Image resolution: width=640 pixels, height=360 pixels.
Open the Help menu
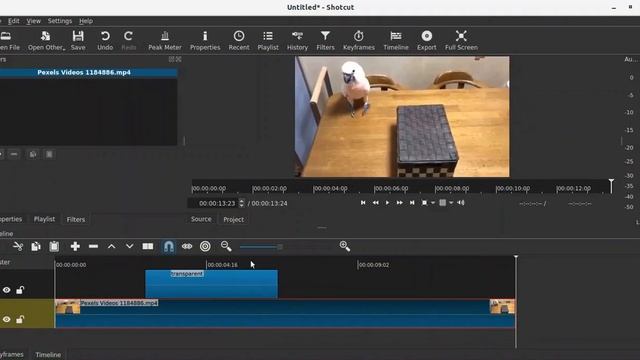(86, 21)
